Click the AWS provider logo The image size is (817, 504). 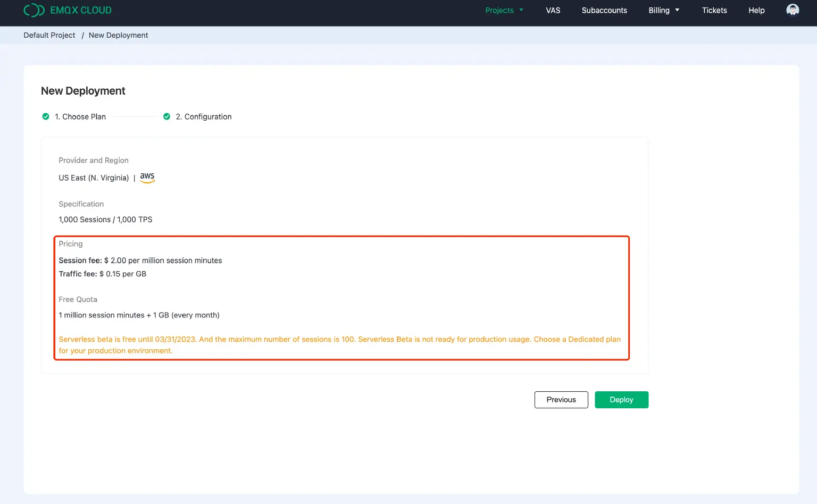147,177
